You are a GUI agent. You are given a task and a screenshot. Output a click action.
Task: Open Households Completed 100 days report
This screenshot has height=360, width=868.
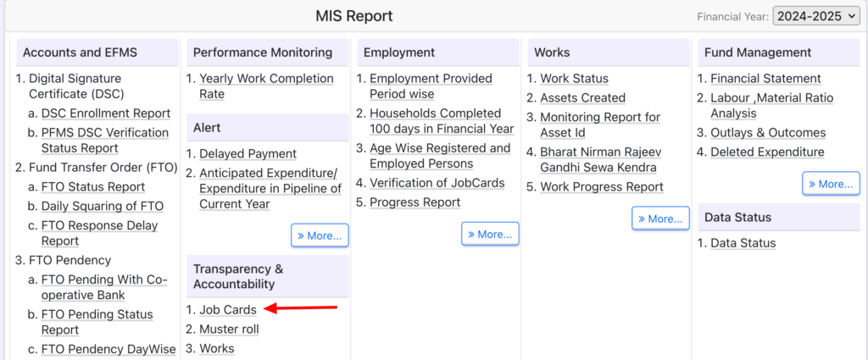coord(442,121)
